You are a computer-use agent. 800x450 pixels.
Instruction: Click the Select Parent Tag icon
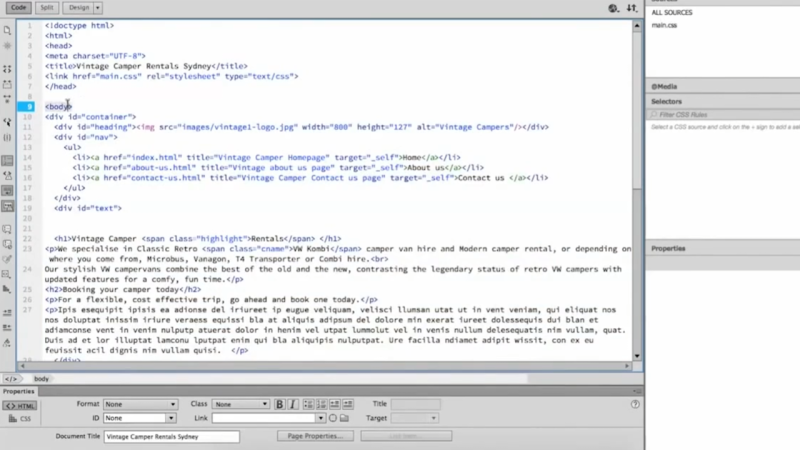(7, 122)
